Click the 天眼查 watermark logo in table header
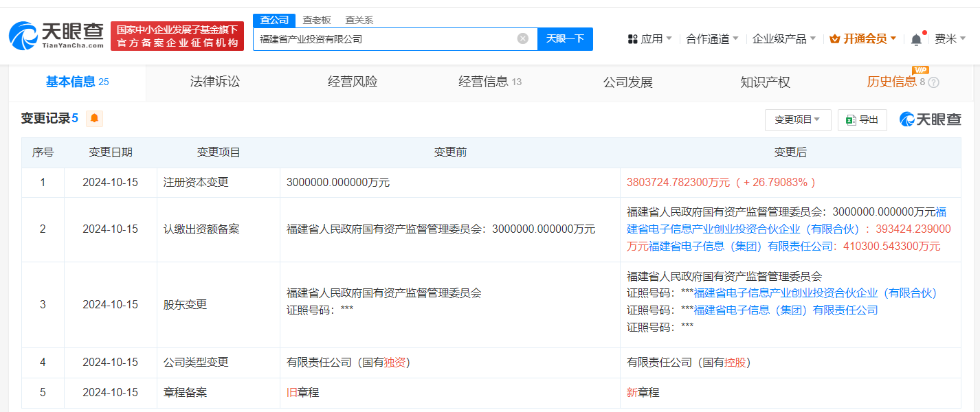980x412 pixels. [x=930, y=119]
